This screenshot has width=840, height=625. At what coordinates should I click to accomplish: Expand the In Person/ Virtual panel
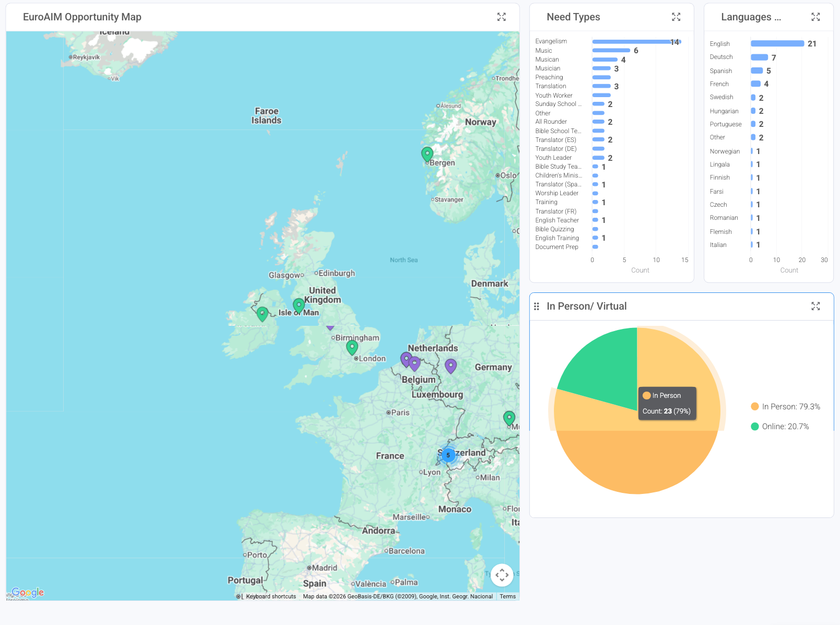815,306
